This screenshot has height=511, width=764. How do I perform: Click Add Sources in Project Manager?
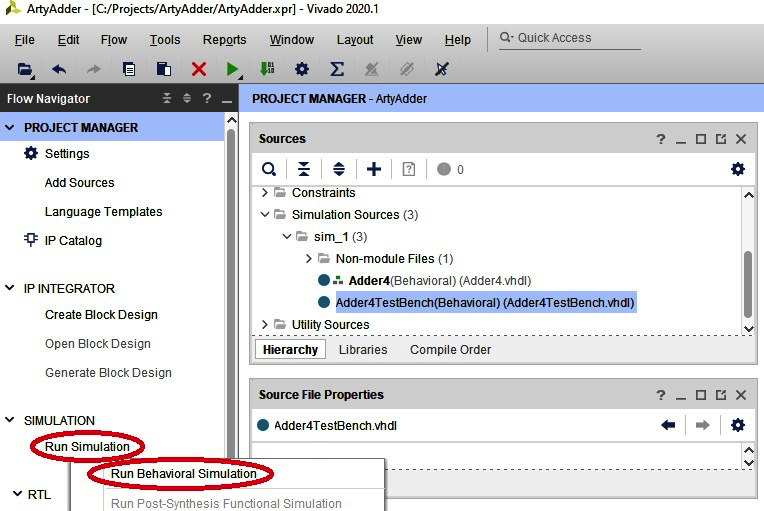pyautogui.click(x=79, y=183)
